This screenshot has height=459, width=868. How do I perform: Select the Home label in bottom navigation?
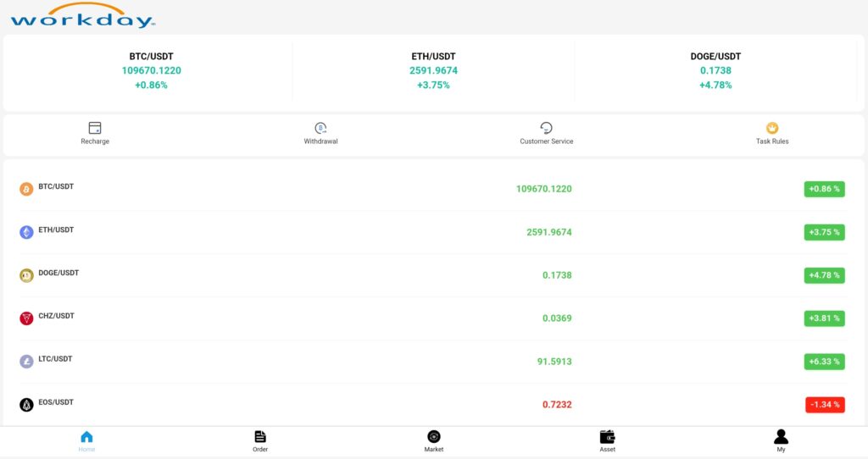coord(86,450)
